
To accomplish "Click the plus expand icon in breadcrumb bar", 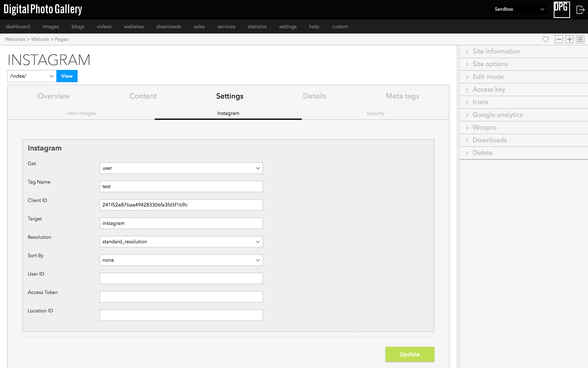I will 570,39.
